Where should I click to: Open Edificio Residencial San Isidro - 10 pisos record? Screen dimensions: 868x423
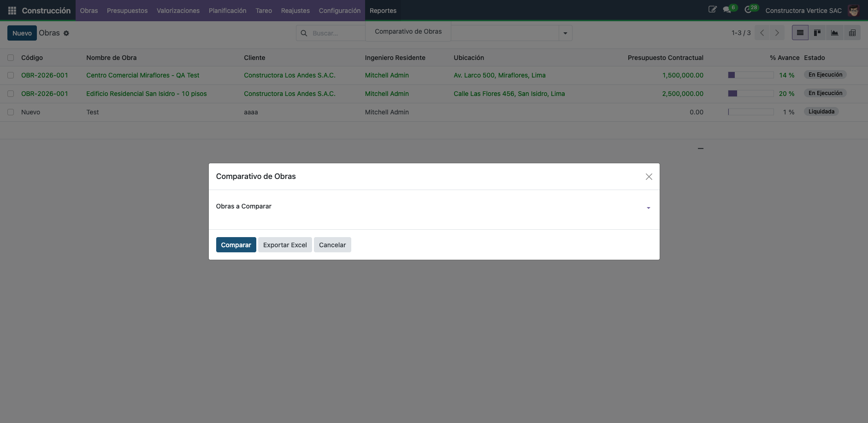coord(147,94)
